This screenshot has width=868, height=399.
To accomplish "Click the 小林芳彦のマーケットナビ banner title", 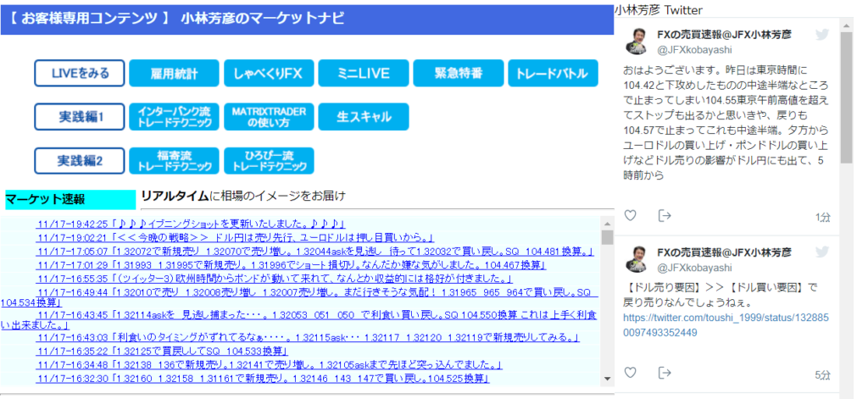I will [263, 19].
